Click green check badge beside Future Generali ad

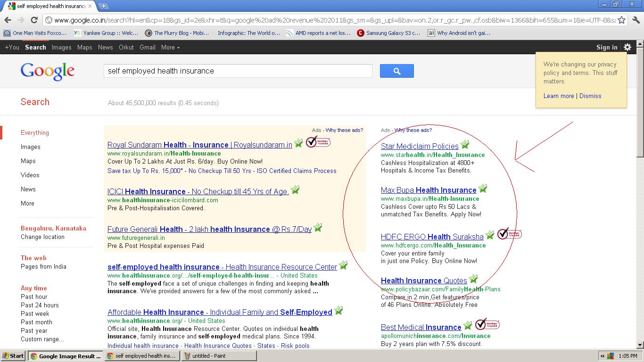point(318,227)
